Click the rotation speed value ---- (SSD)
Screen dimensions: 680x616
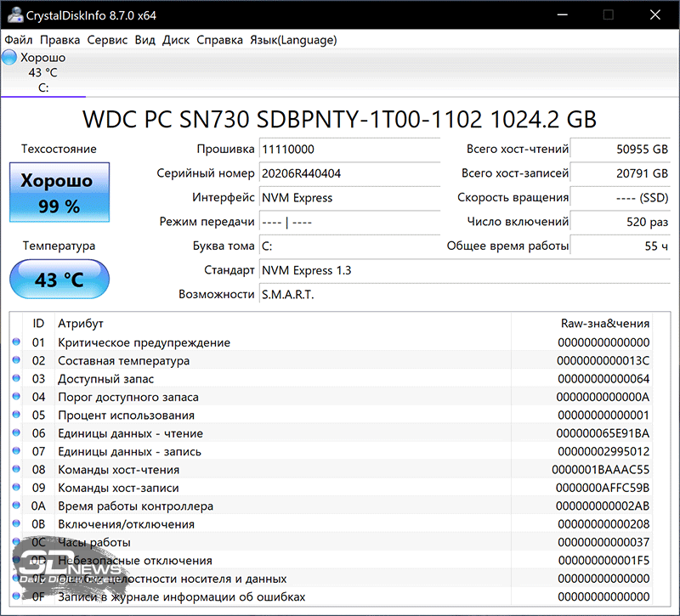(620, 198)
